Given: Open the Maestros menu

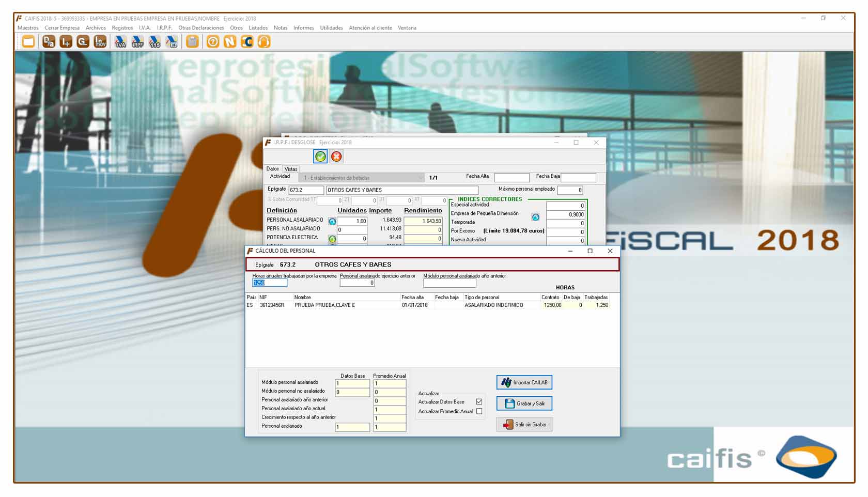Looking at the screenshot, I should [28, 28].
